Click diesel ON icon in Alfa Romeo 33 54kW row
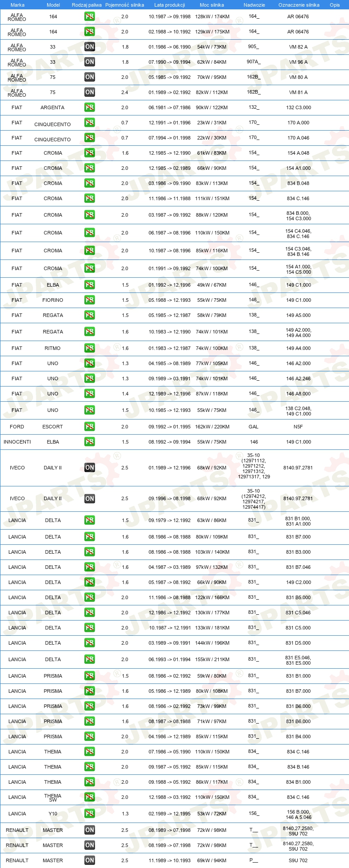Viewport: 349px width, 868px height. [90, 47]
